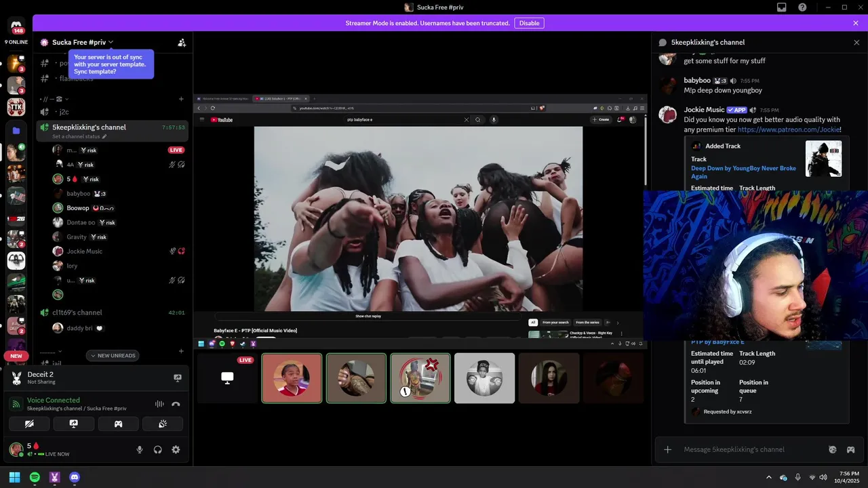
Task: Share your screen from voice panel
Action: point(73,424)
